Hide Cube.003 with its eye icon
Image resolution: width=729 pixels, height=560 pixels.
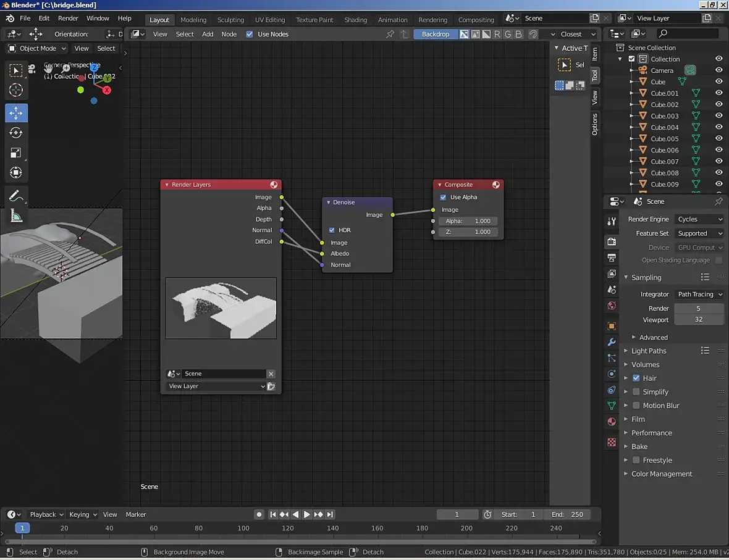pos(718,116)
